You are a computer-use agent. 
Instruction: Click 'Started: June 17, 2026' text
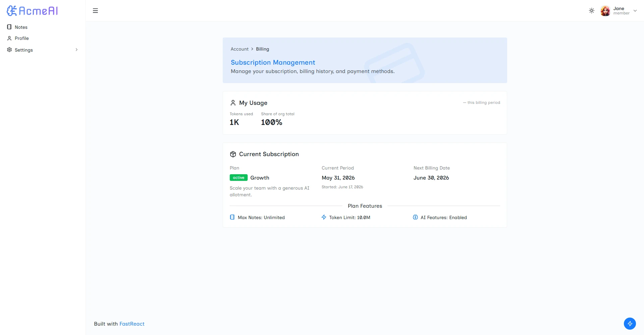tap(342, 187)
